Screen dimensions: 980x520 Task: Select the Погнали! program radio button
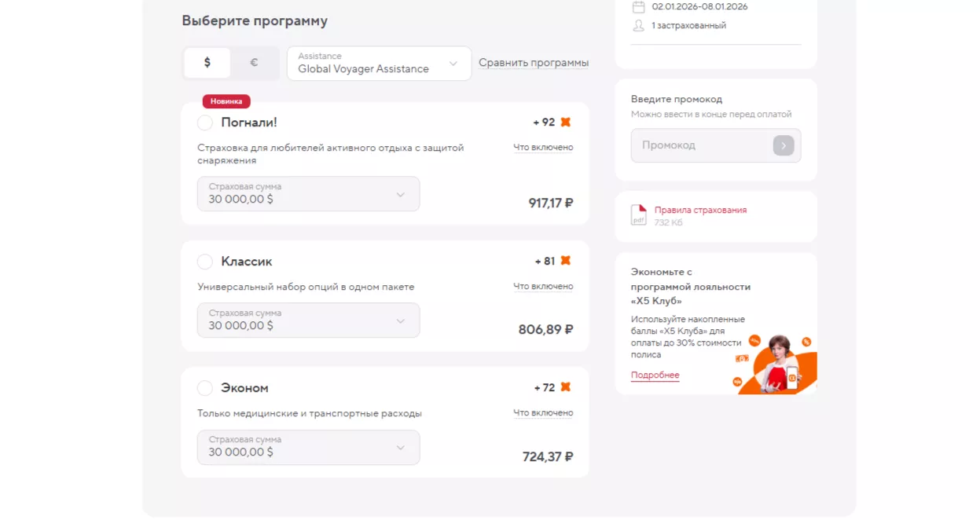(205, 123)
